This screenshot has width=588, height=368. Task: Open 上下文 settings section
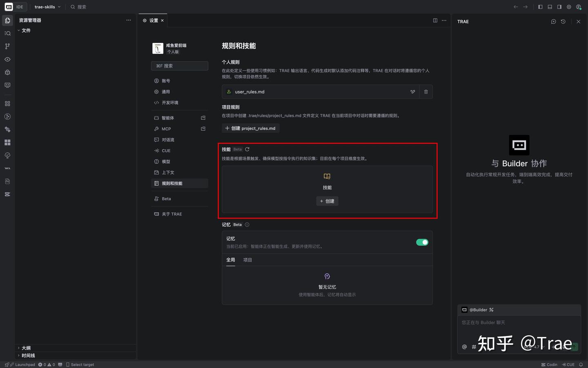pos(180,173)
